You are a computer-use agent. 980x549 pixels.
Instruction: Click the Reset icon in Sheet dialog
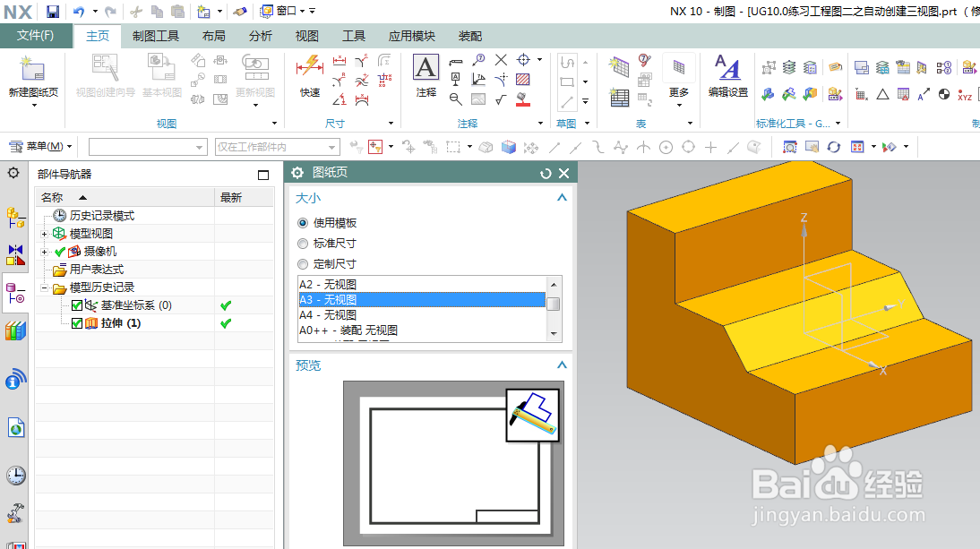coord(546,173)
